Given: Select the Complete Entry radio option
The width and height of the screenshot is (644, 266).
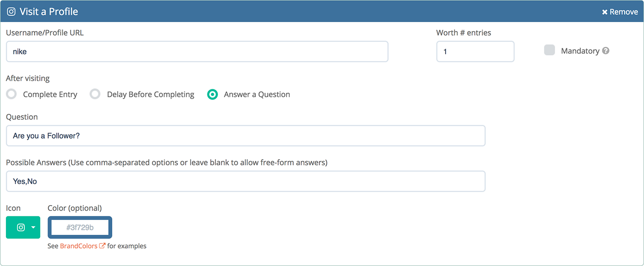Looking at the screenshot, I should (x=11, y=94).
